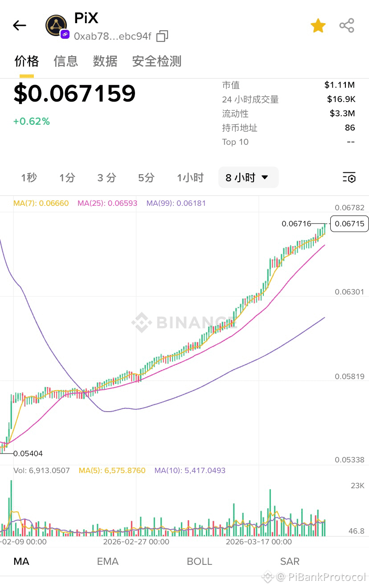This screenshot has width=369, height=588.
Task: Switch to the 信息 tab
Action: (66, 61)
